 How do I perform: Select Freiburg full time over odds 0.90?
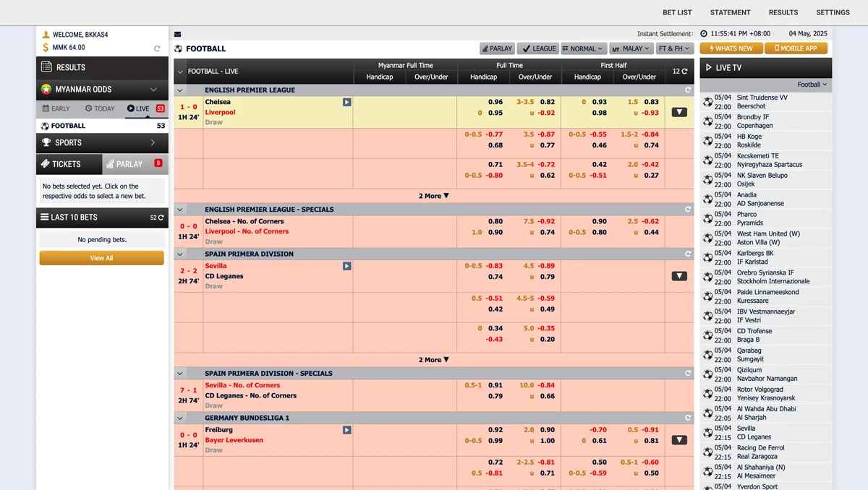(x=548, y=430)
